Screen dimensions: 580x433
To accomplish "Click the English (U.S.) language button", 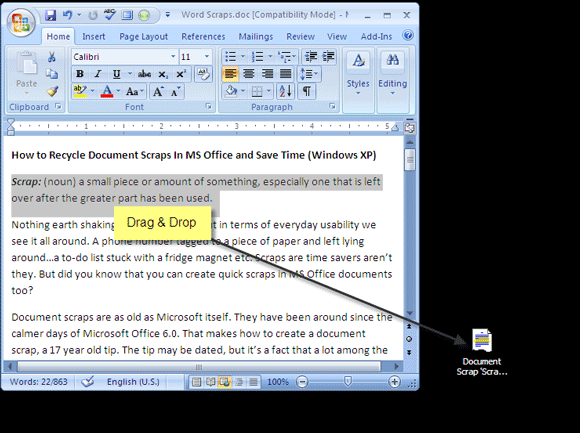I will point(133,382).
